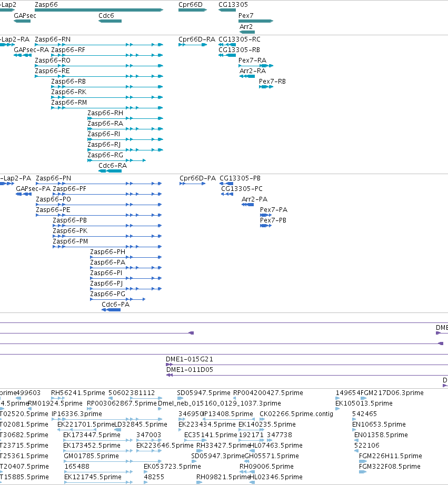Select protein Zasp66-PH
448x485 pixels.
click(x=126, y=257)
